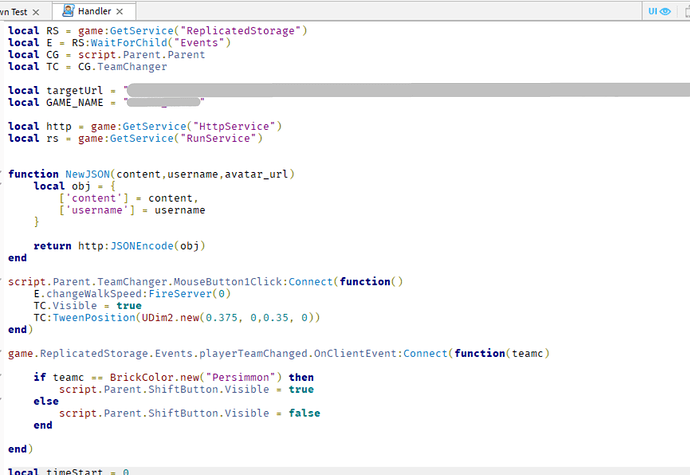Click the E.changeWalkSpeed:FireServer(0) line
The image size is (690, 475).
[132, 294]
